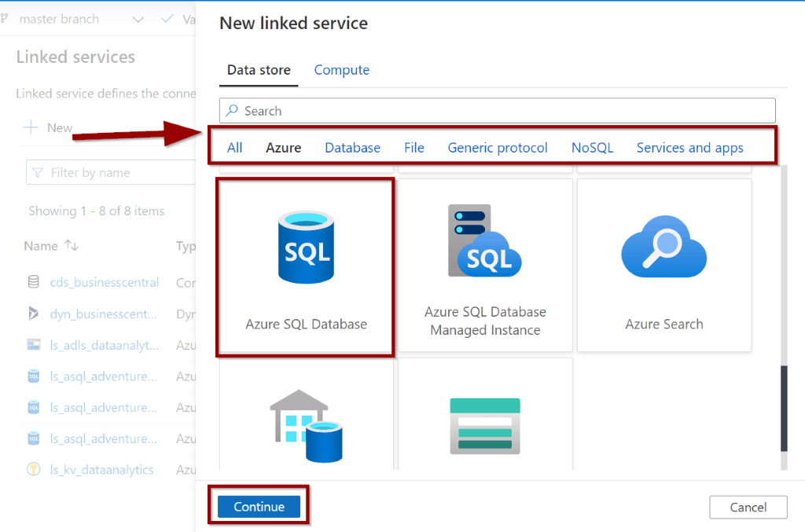Select the data warehouse building icon tile
The image size is (805, 532).
306,414
